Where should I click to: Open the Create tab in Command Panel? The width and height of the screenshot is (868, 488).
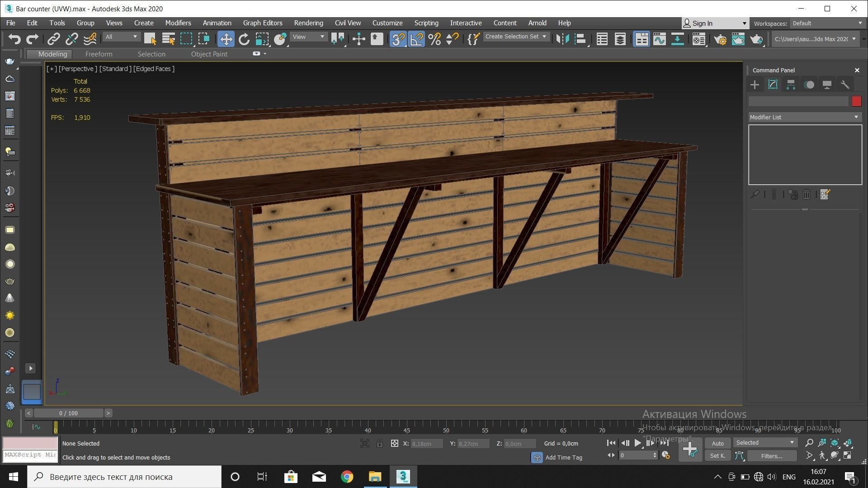755,85
